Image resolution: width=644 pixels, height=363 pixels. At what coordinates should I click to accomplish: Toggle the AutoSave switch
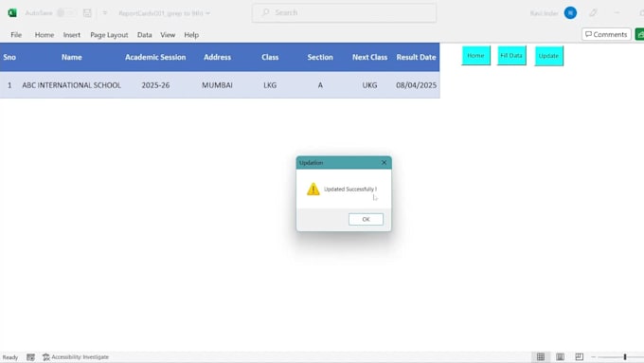65,12
